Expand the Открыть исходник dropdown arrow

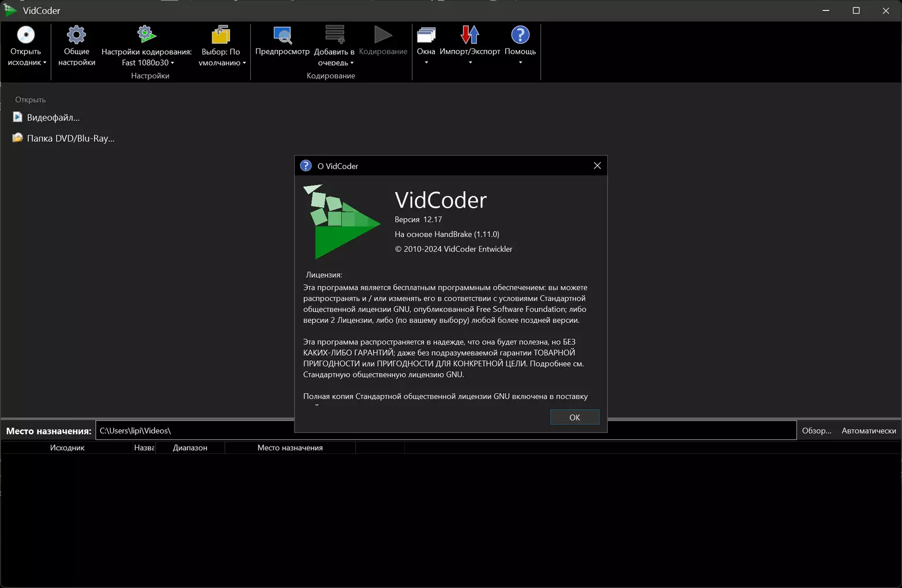pyautogui.click(x=44, y=63)
